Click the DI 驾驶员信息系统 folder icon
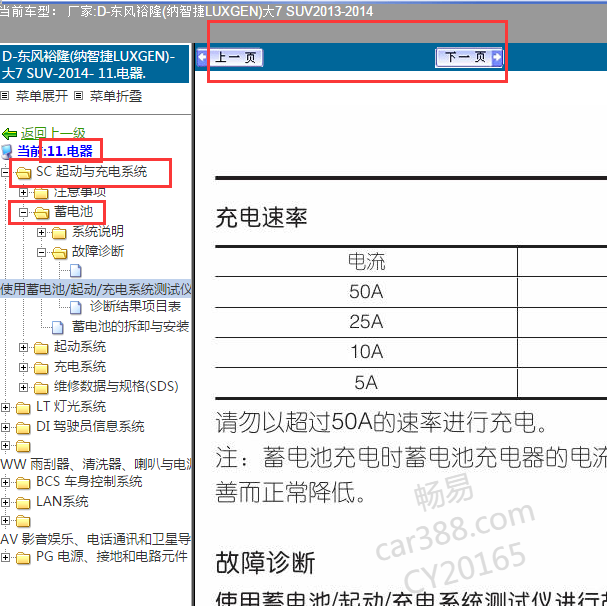Viewport: 607px width, 606px height. [x=23, y=428]
